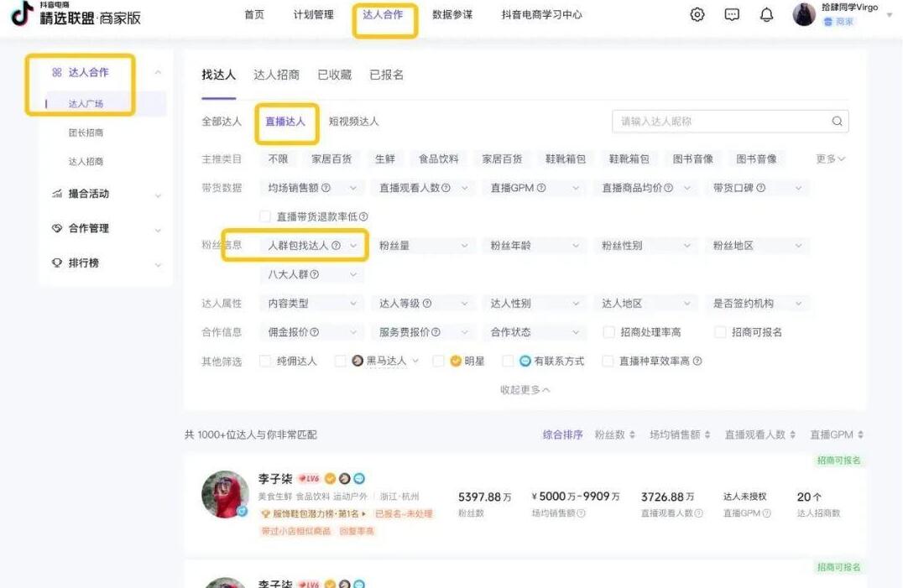This screenshot has height=588, width=903.
Task: Click the Douyin logo at top left
Action: [x=22, y=13]
